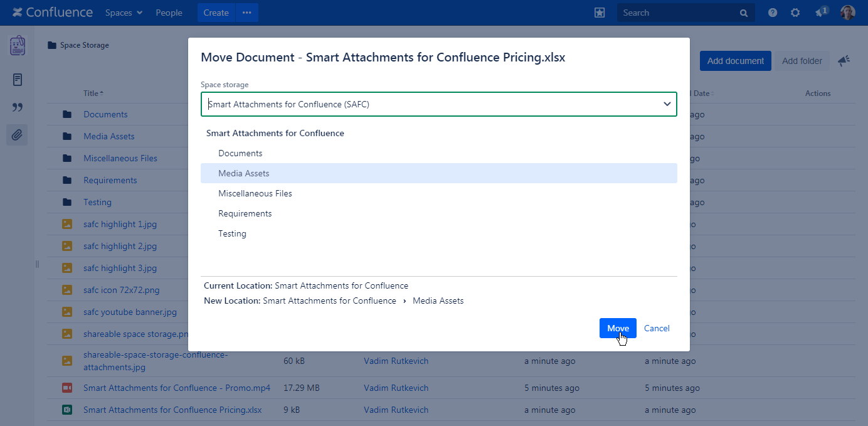Select the Testing folder in dialog
868x426 pixels.
click(232, 233)
